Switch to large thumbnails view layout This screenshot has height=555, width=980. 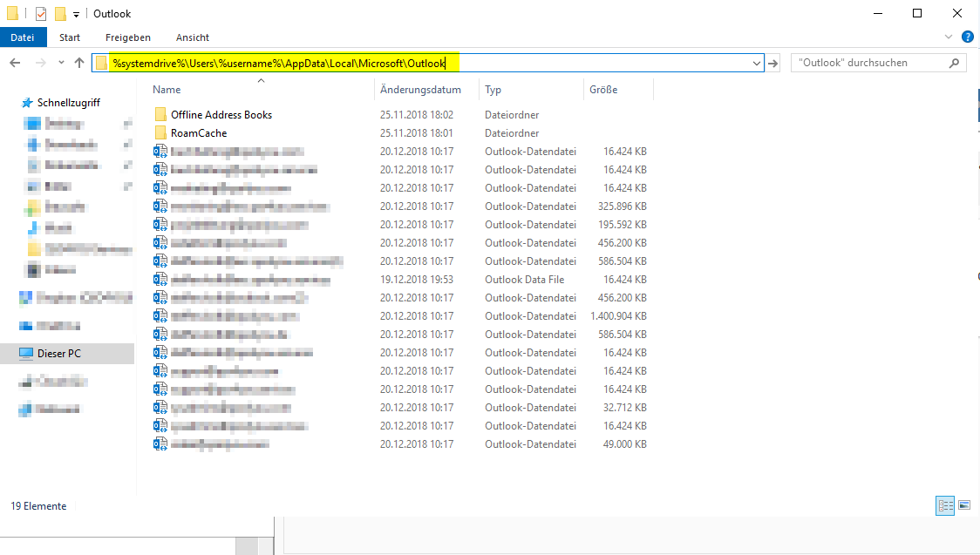pyautogui.click(x=964, y=505)
